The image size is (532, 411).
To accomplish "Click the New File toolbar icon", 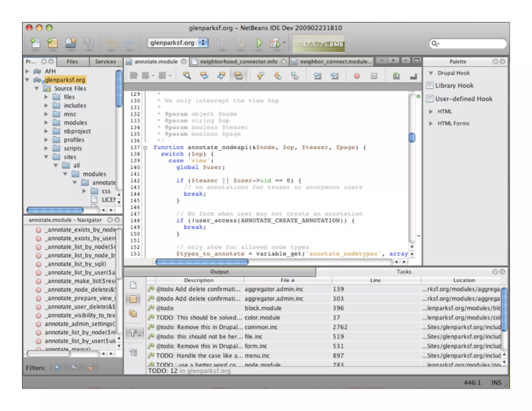I will [35, 43].
